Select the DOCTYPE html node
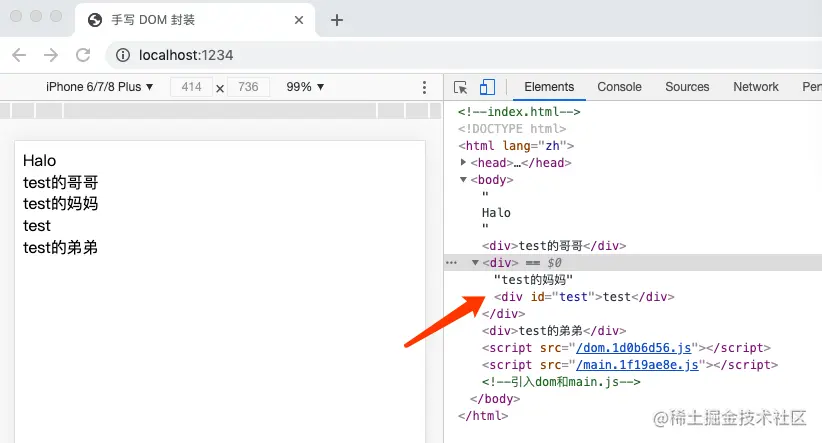This screenshot has height=443, width=822. click(x=512, y=128)
